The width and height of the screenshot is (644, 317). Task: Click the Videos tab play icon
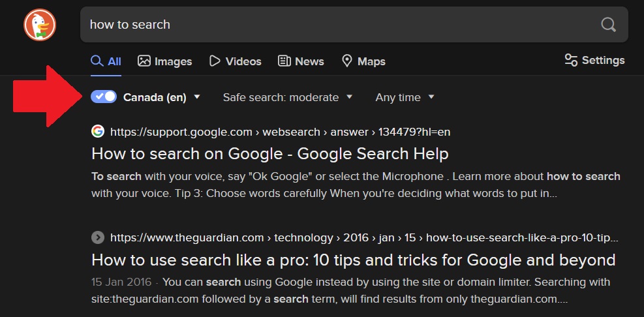[x=215, y=61]
